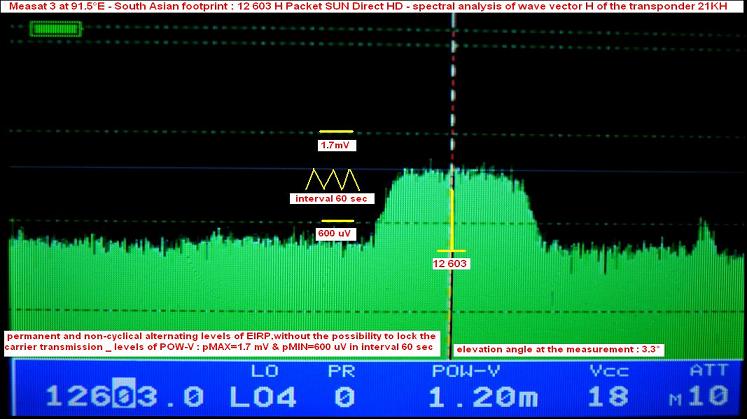Viewport: 747px width, 419px height.
Task: Click the yellow line above 1.7mV label
Action: coord(336,131)
